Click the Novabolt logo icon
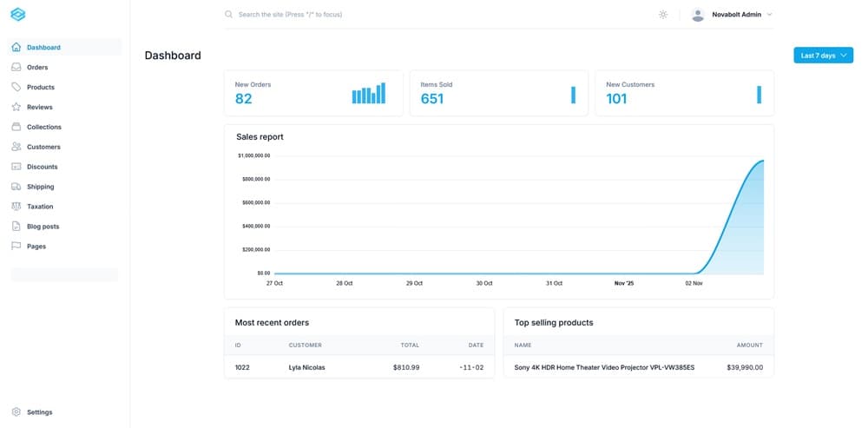 coord(17,15)
